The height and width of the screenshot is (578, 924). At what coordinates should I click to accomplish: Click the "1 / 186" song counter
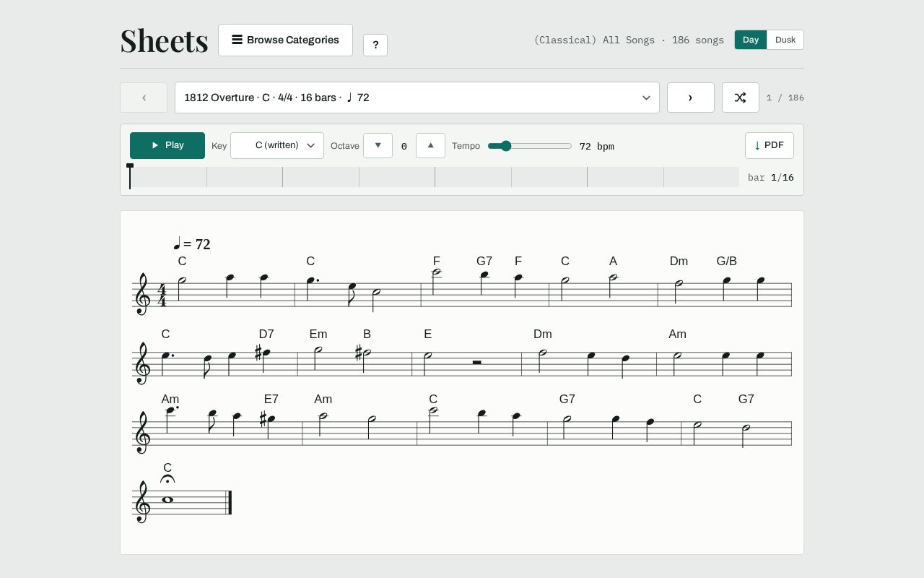click(x=785, y=98)
